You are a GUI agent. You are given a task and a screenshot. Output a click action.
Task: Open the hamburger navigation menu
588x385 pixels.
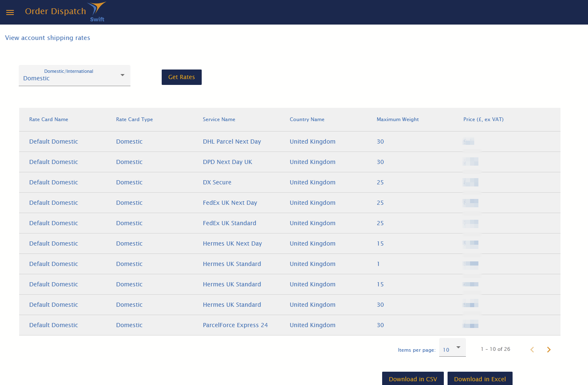point(10,12)
